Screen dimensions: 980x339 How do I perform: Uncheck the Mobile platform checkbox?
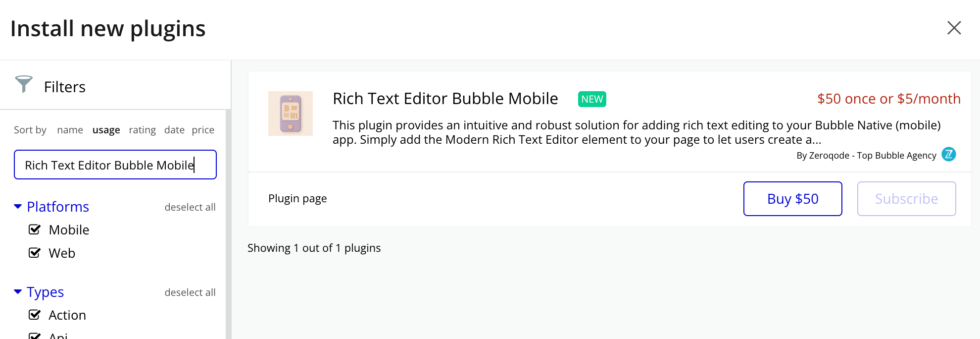[x=35, y=229]
